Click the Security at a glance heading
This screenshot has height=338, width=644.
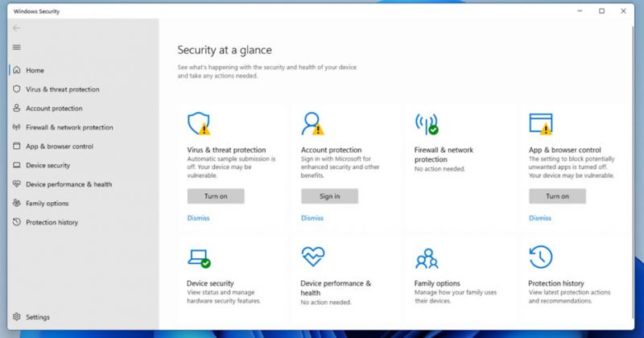225,50
